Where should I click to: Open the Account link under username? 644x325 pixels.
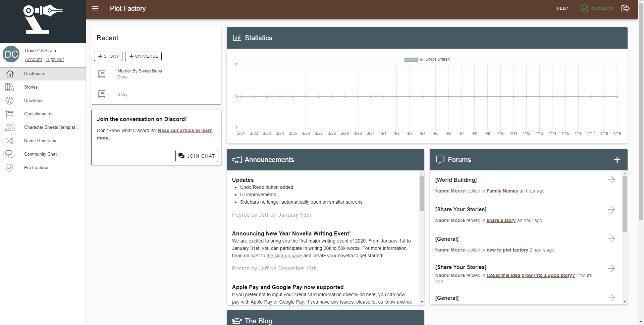33,59
